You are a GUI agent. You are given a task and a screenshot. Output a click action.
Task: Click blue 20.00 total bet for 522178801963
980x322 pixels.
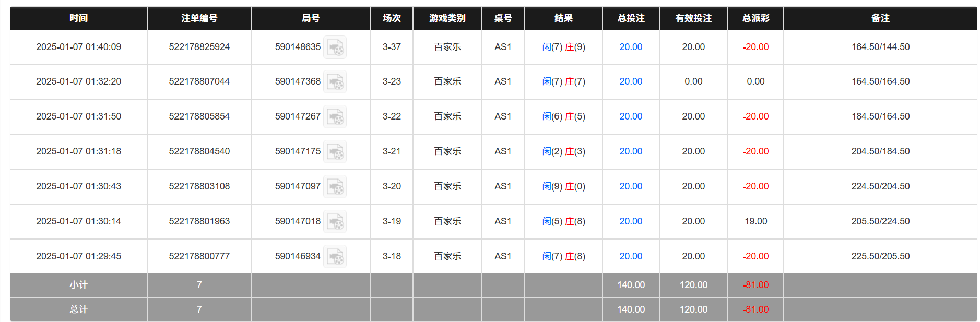pyautogui.click(x=631, y=221)
